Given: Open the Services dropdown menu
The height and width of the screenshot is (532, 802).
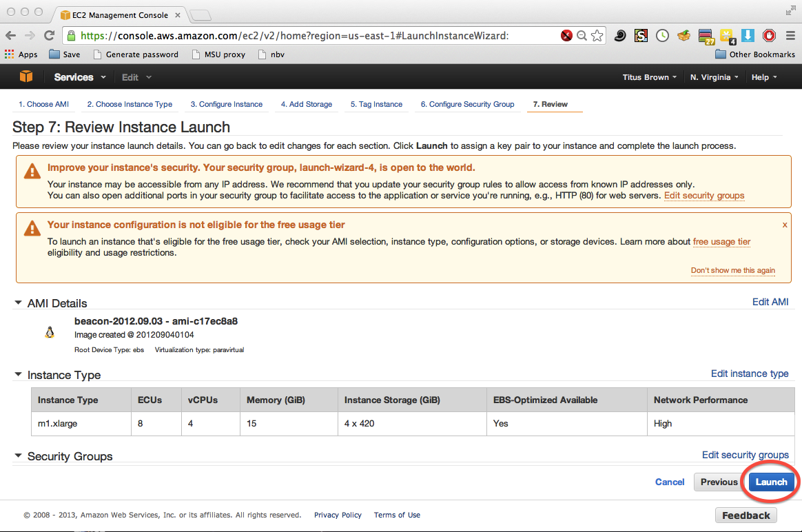Looking at the screenshot, I should point(80,77).
